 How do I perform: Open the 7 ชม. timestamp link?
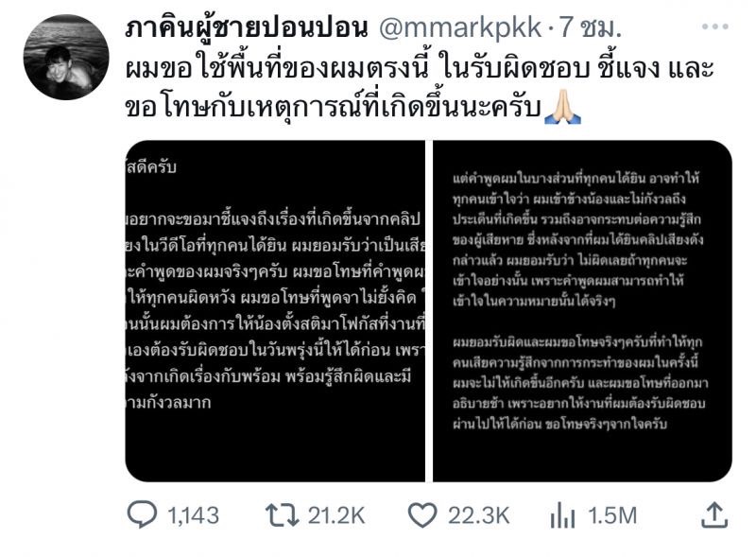coord(590,27)
